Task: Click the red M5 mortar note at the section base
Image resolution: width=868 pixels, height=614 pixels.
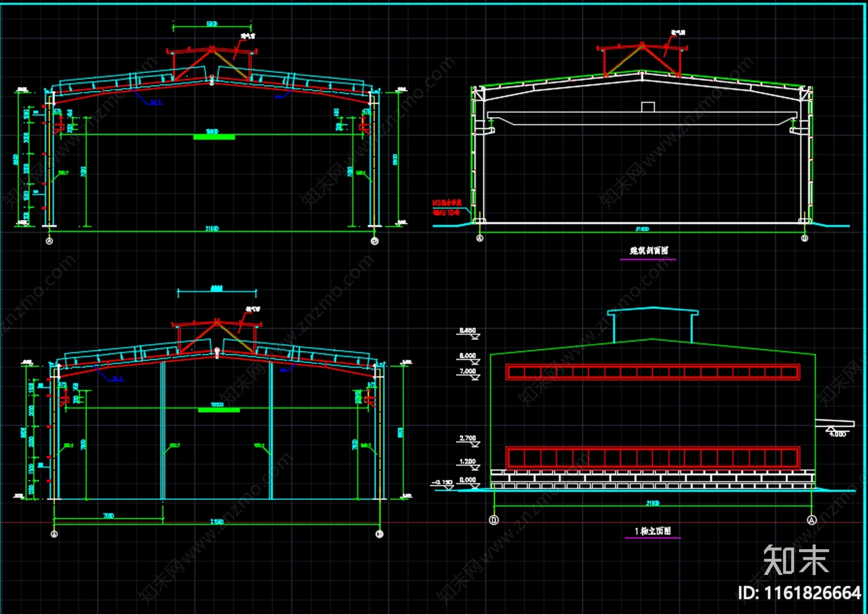Action: click(x=446, y=207)
